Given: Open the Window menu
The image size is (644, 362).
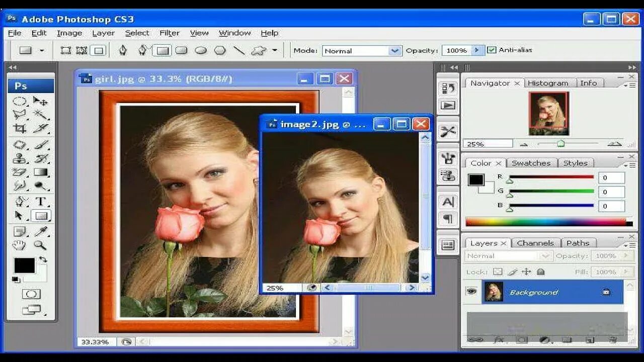Looking at the screenshot, I should [234, 33].
